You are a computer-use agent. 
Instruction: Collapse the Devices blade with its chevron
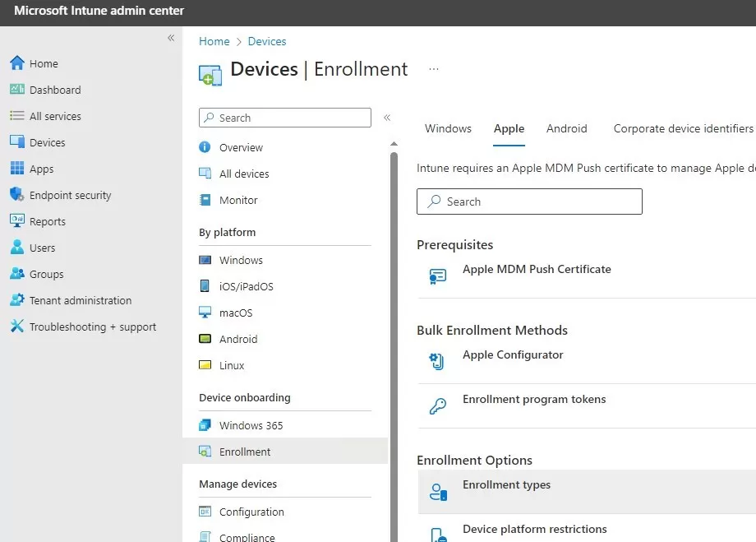[387, 118]
